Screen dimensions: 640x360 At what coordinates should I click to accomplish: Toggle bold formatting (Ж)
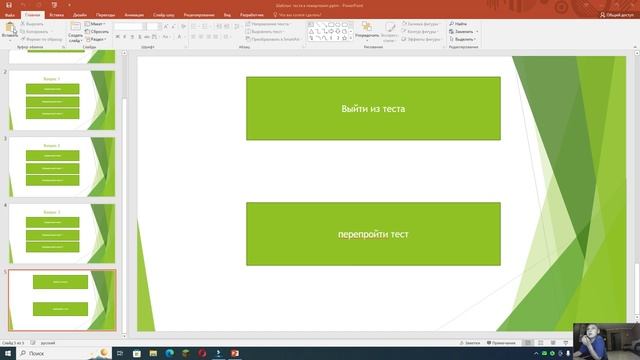pos(118,37)
